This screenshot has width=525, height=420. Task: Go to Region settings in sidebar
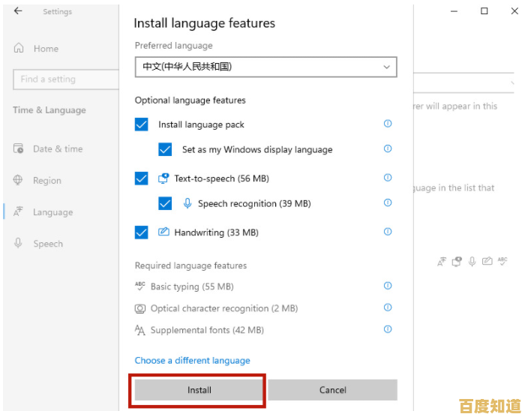[46, 180]
